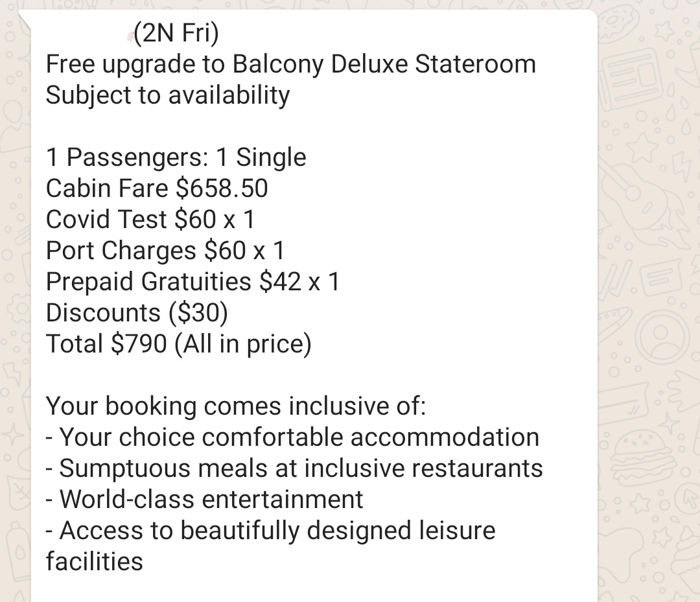The image size is (700, 602).
Task: Select the Discounts ($30) line
Action: (x=137, y=313)
